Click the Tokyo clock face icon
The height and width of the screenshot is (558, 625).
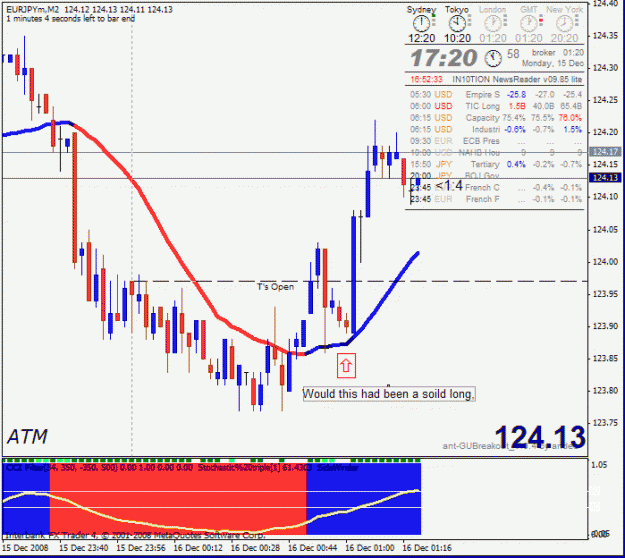(x=457, y=24)
